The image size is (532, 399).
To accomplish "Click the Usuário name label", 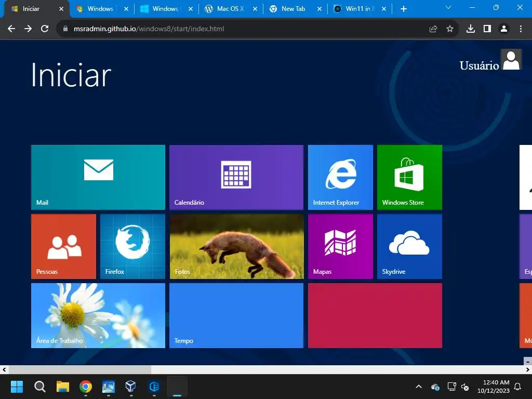I will (x=479, y=65).
